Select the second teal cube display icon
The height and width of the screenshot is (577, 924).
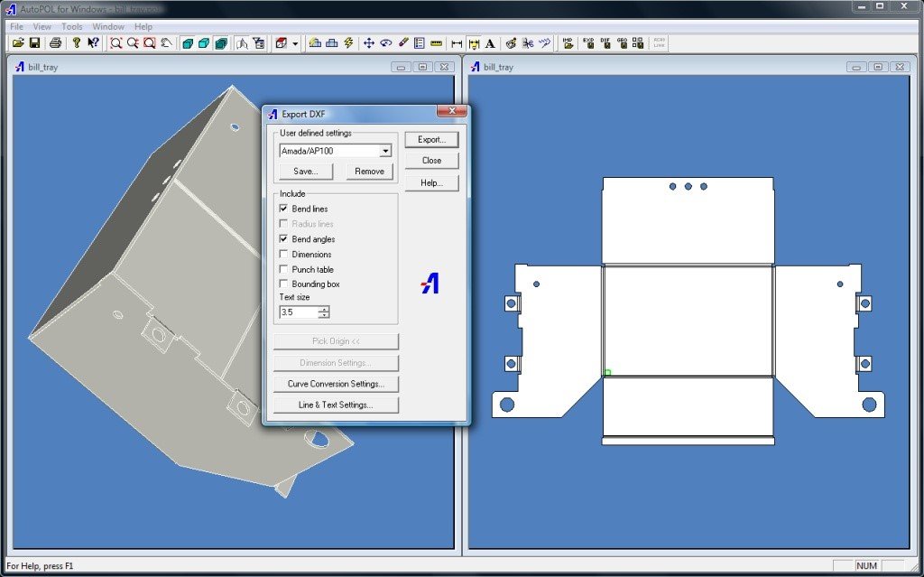pyautogui.click(x=204, y=43)
